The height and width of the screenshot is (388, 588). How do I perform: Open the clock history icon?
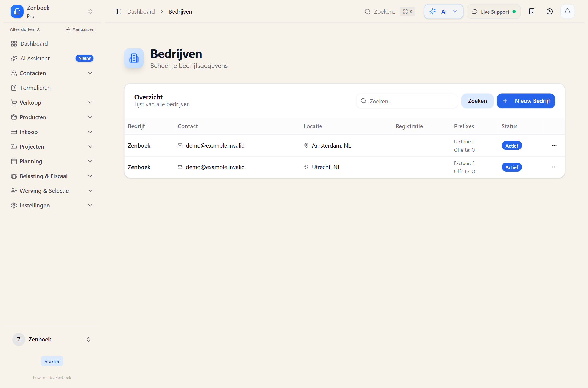pos(549,11)
